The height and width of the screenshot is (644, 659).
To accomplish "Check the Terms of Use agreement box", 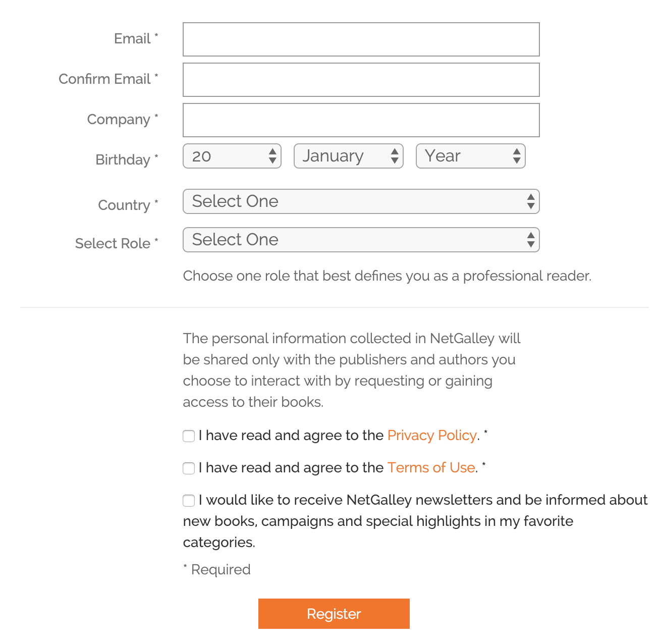I will (x=189, y=468).
